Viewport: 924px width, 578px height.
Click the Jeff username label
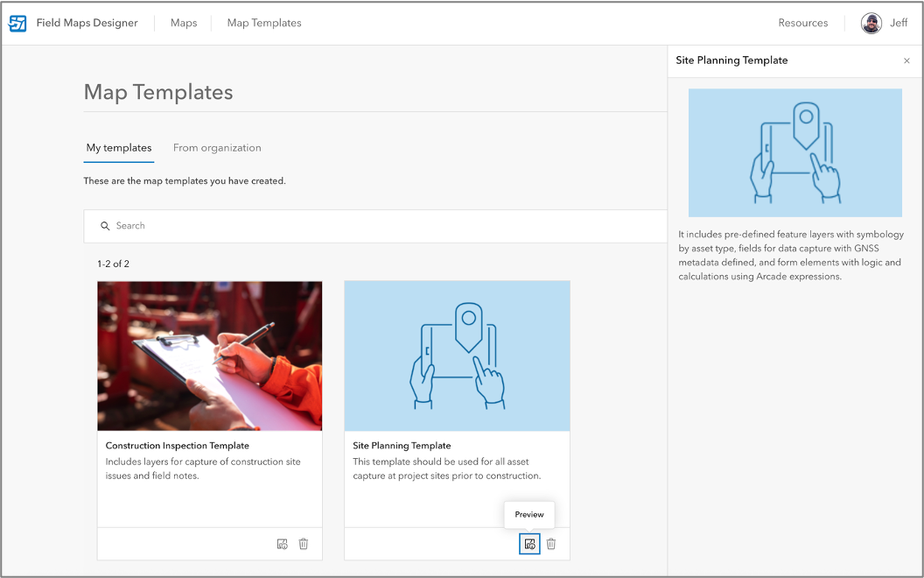pos(898,23)
